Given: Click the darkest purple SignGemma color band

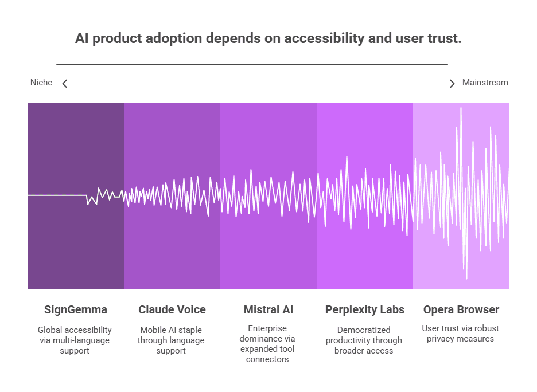Looking at the screenshot, I should (x=76, y=196).
